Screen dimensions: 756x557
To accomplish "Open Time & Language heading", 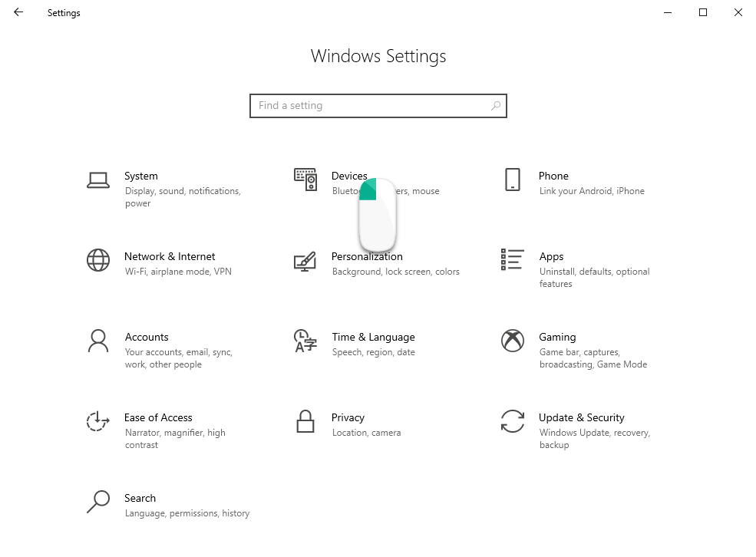I will (373, 338).
